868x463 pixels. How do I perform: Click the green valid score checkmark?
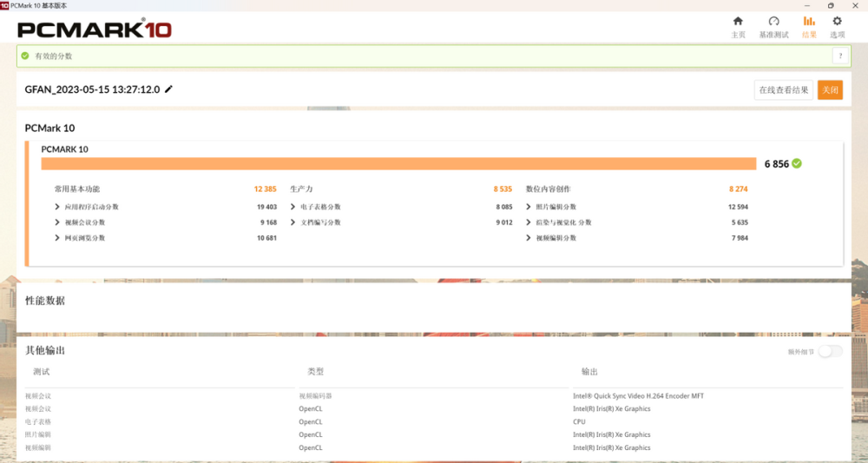(x=25, y=56)
